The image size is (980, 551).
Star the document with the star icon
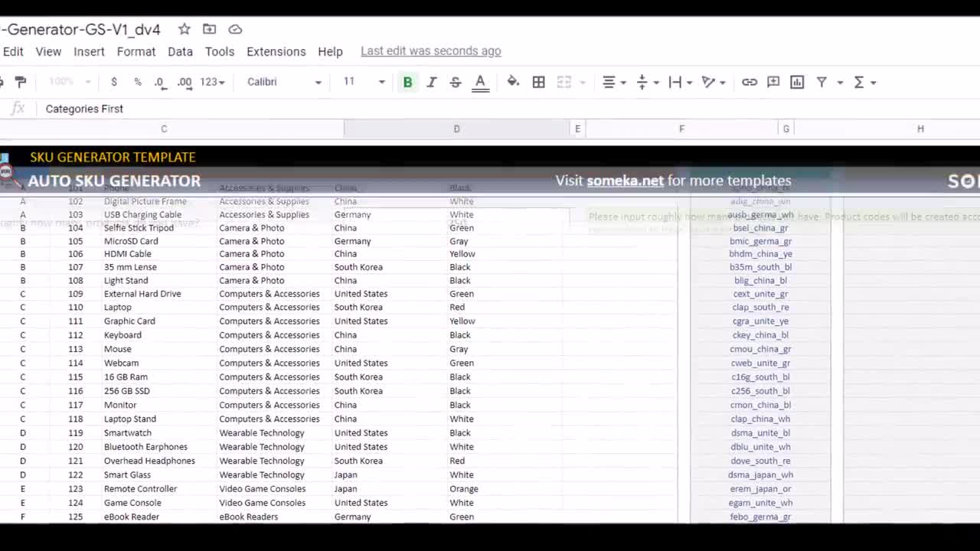185,29
